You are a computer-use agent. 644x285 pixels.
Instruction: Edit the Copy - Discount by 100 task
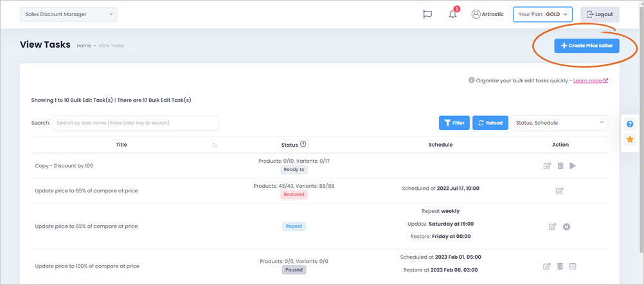click(547, 166)
